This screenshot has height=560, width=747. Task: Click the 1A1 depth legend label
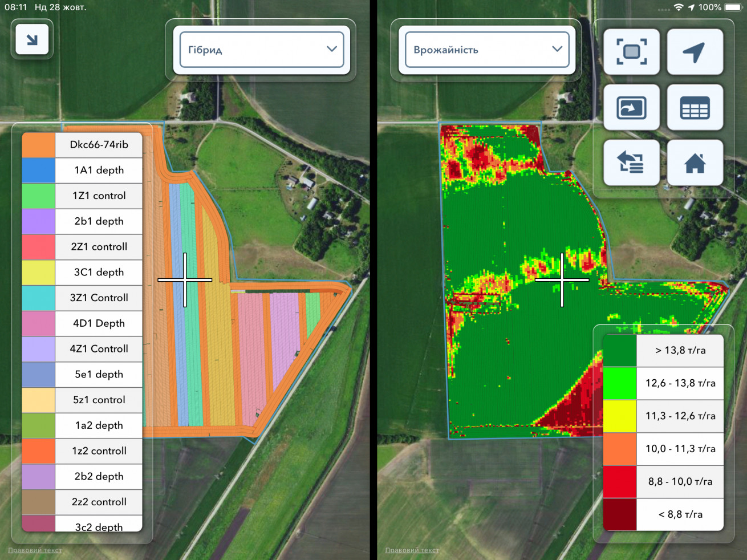tap(99, 171)
